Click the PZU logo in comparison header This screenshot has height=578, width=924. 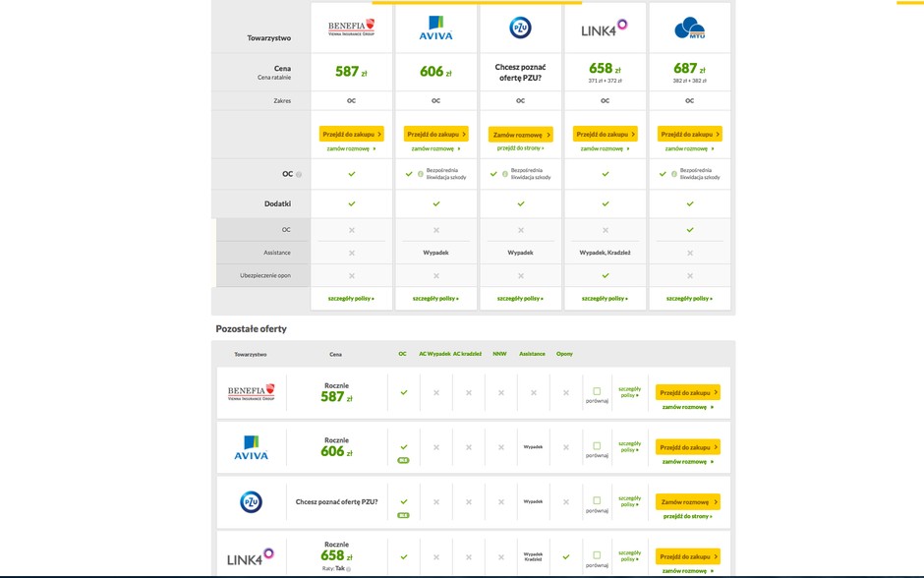pos(520,28)
